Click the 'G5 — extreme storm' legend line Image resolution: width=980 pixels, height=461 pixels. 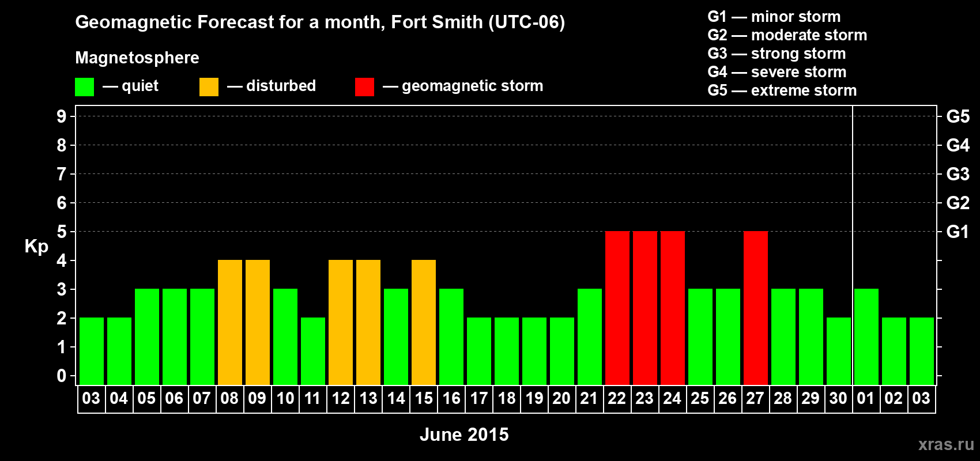pos(782,90)
